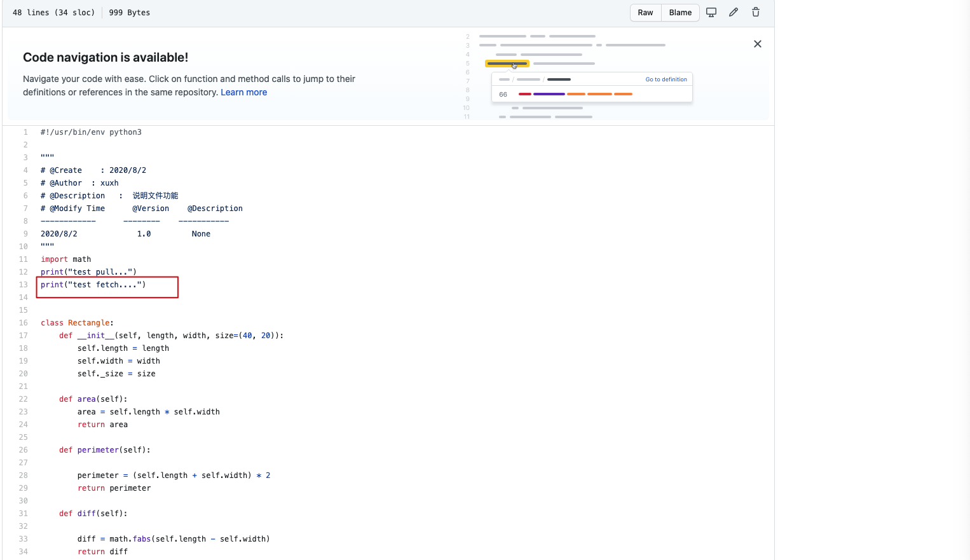Select line number 16
The image size is (970, 560).
pyautogui.click(x=24, y=323)
